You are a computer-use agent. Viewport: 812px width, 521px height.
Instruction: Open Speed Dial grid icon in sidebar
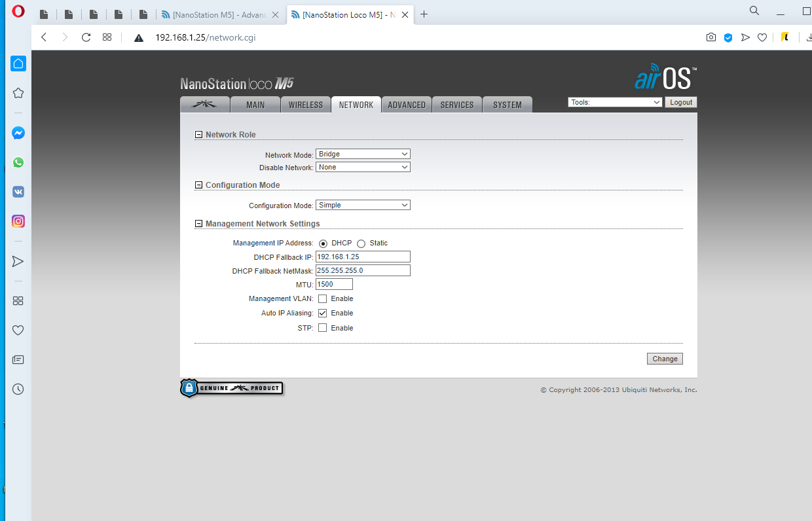18,301
